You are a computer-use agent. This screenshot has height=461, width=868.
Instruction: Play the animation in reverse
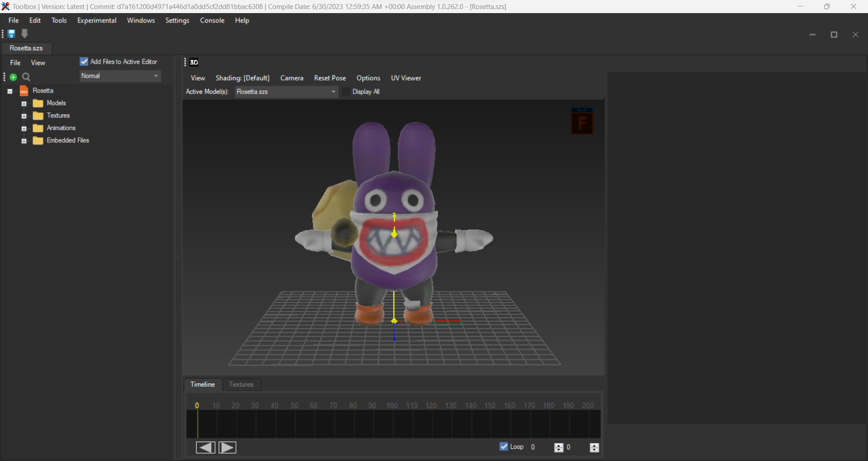[x=205, y=447]
